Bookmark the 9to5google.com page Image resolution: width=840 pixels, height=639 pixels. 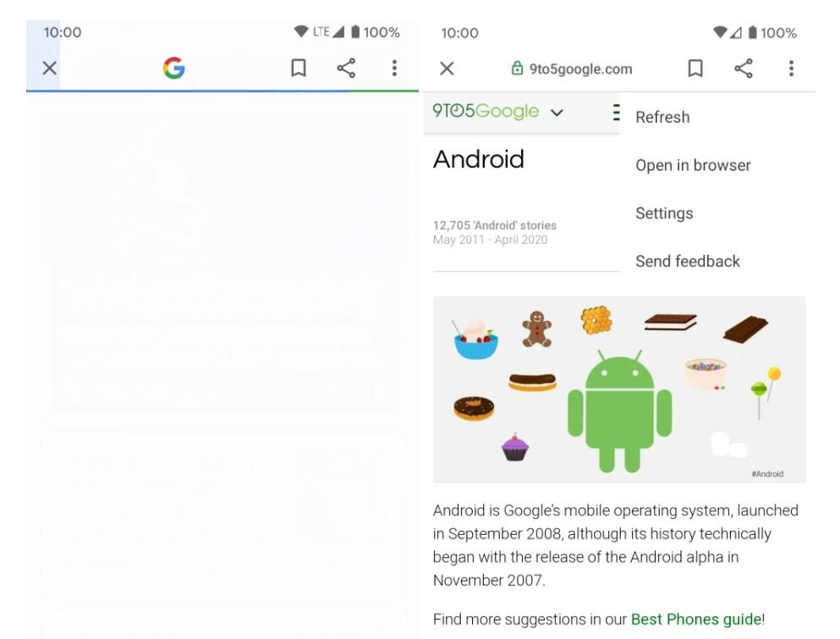695,69
